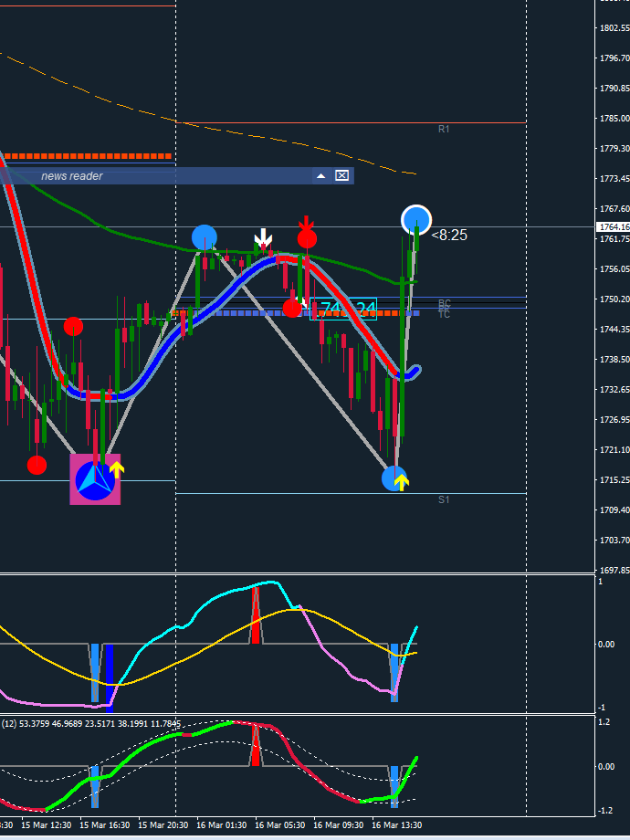
Task: Click the 15 Mar 12:30 time label
Action: pyautogui.click(x=46, y=825)
